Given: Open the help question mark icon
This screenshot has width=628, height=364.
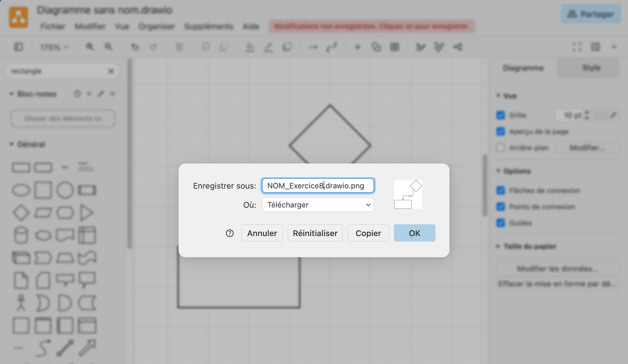Looking at the screenshot, I should tap(230, 233).
